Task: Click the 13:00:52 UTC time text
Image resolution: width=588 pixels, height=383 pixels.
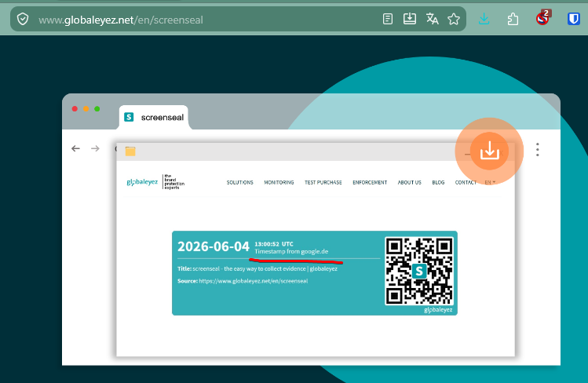Action: tap(274, 244)
